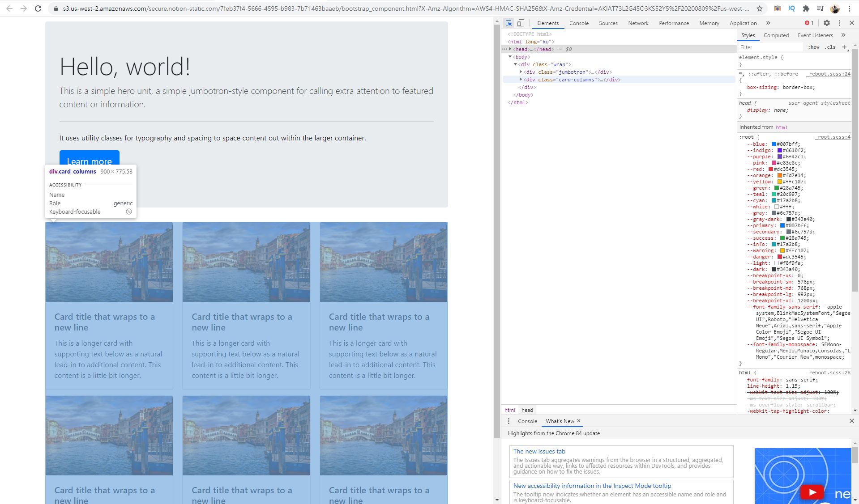Click the --teal color swatch
Image resolution: width=859 pixels, height=504 pixels.
tap(774, 194)
